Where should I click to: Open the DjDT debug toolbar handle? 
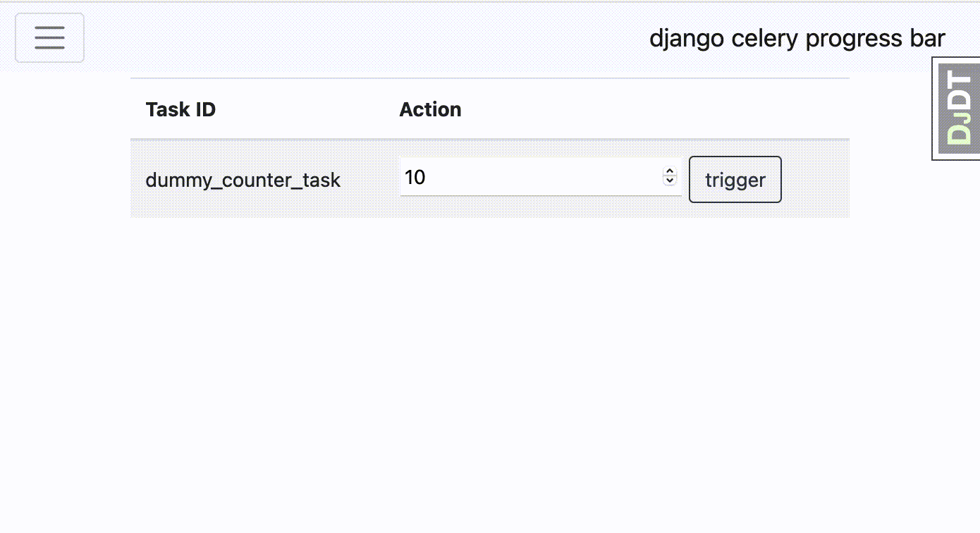pos(956,109)
